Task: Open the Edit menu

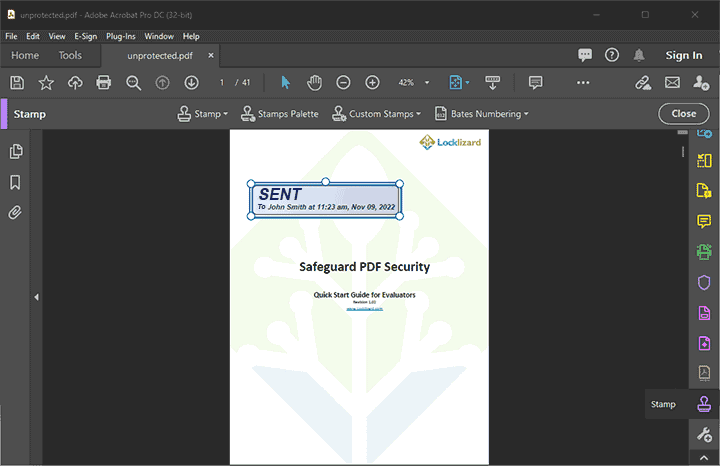Action: (x=33, y=36)
